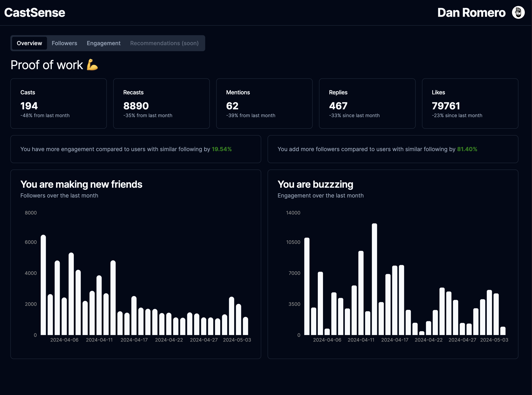This screenshot has height=395, width=532.
Task: Click the Recommendations (soon) tab
Action: 164,43
